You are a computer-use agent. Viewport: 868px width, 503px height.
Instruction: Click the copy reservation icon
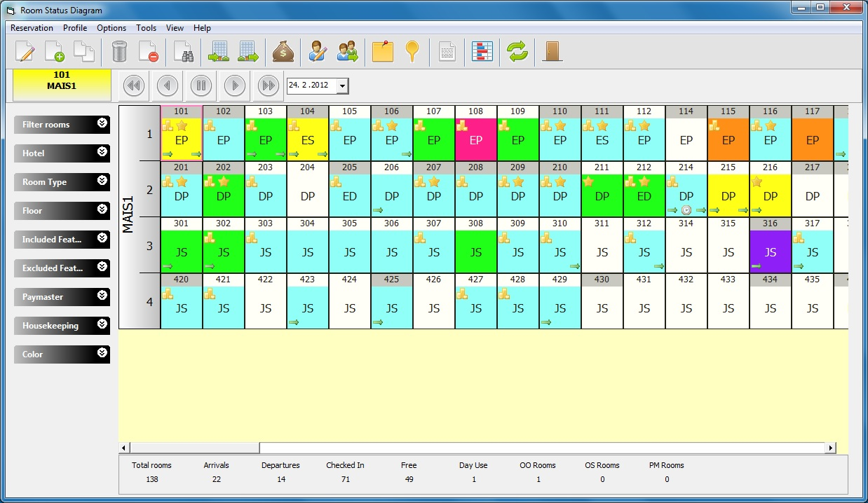pos(84,52)
